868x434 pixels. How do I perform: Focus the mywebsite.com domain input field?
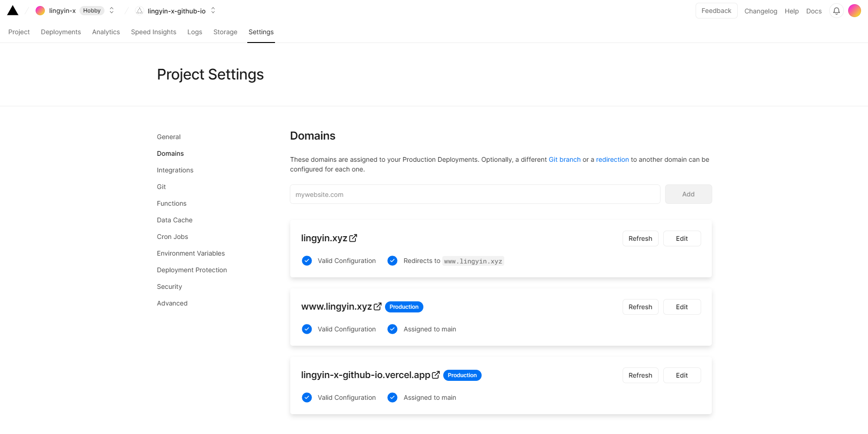475,194
